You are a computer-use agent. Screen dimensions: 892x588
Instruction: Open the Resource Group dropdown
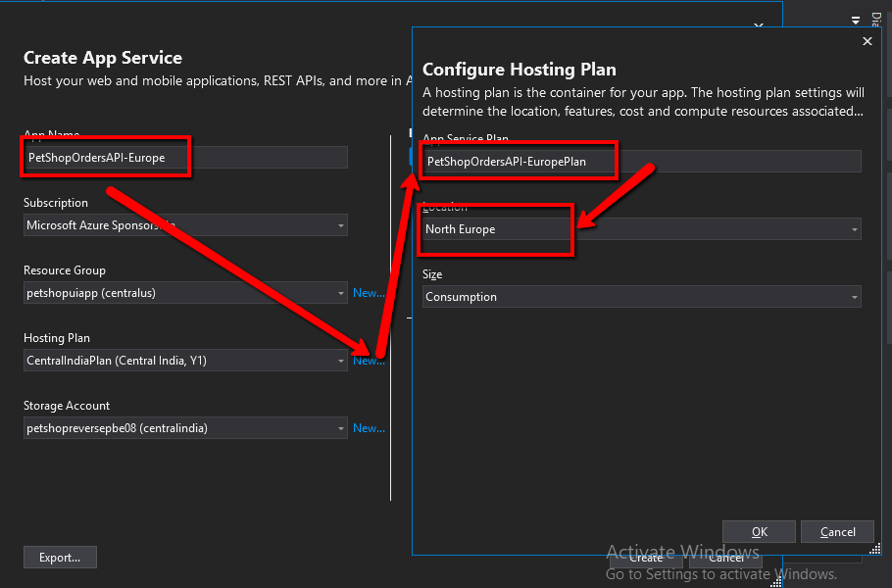185,293
